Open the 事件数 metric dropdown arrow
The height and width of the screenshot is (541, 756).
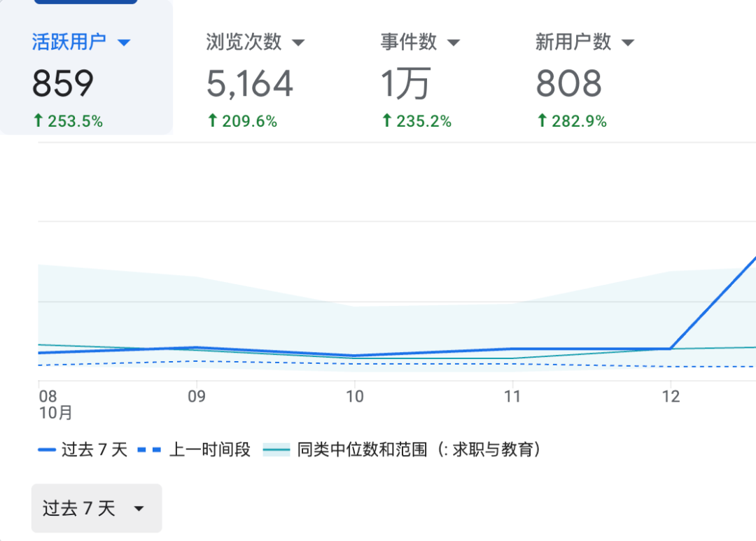(453, 43)
